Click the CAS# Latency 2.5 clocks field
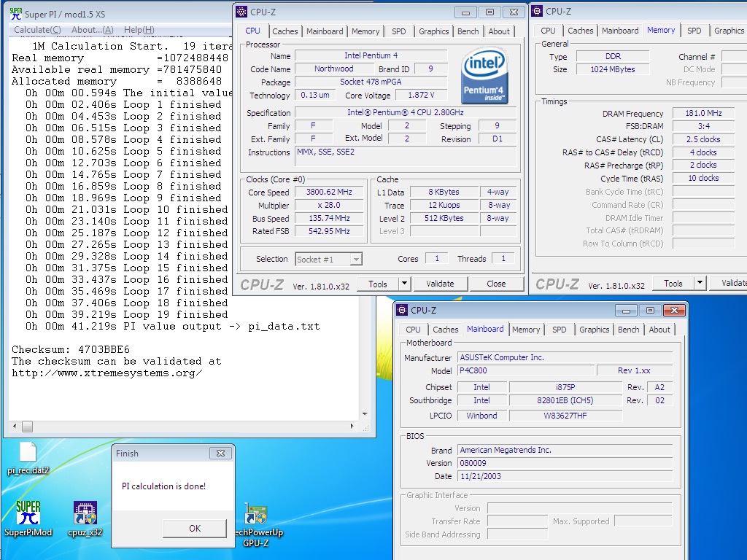The height and width of the screenshot is (560, 747). coord(704,139)
